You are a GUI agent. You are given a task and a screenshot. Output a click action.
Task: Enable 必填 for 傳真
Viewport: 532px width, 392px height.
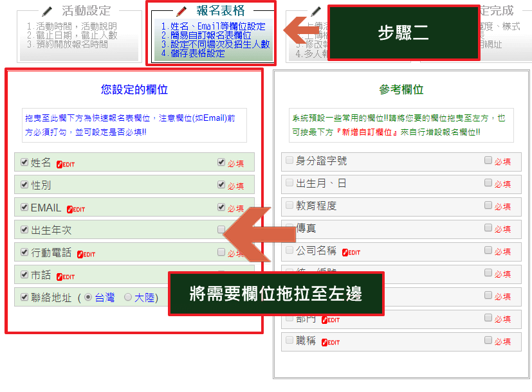click(x=488, y=227)
